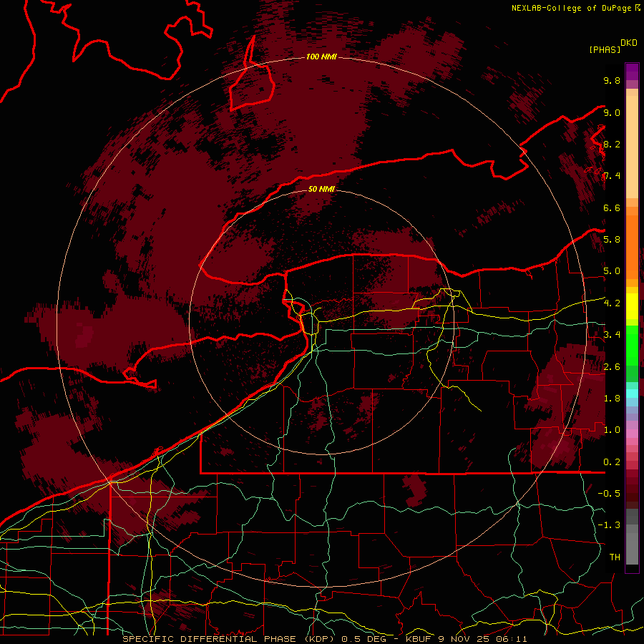This screenshot has height=644, width=644.
Task: Click the NEXLAB-College of DuPage label
Action: (x=576, y=8)
